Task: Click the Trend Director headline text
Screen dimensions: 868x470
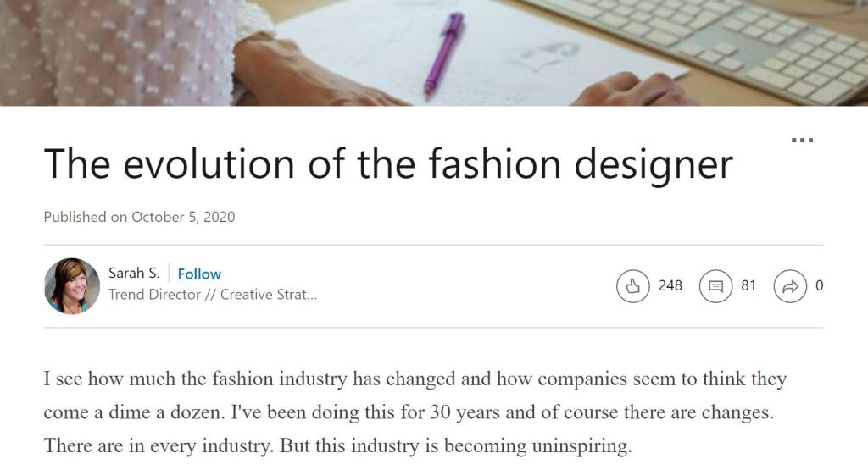Action: tap(212, 296)
